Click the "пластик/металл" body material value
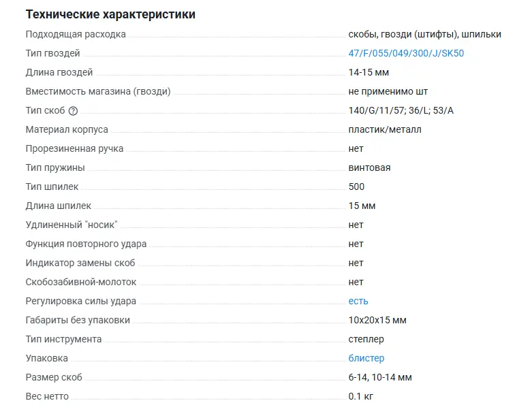532x420 pixels. tap(385, 129)
